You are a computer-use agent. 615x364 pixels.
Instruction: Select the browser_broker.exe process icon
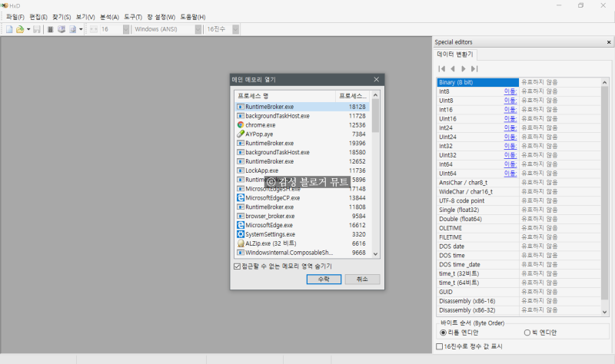coord(241,217)
